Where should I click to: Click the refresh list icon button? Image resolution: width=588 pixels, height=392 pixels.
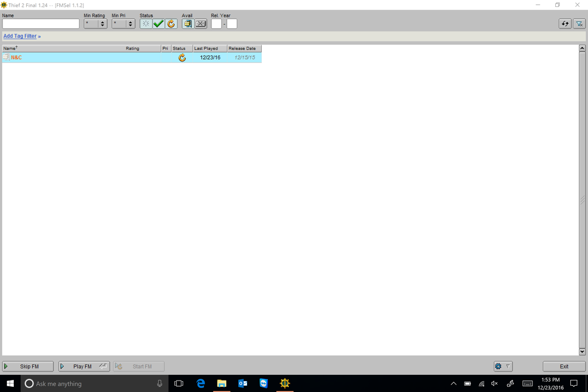pos(565,24)
